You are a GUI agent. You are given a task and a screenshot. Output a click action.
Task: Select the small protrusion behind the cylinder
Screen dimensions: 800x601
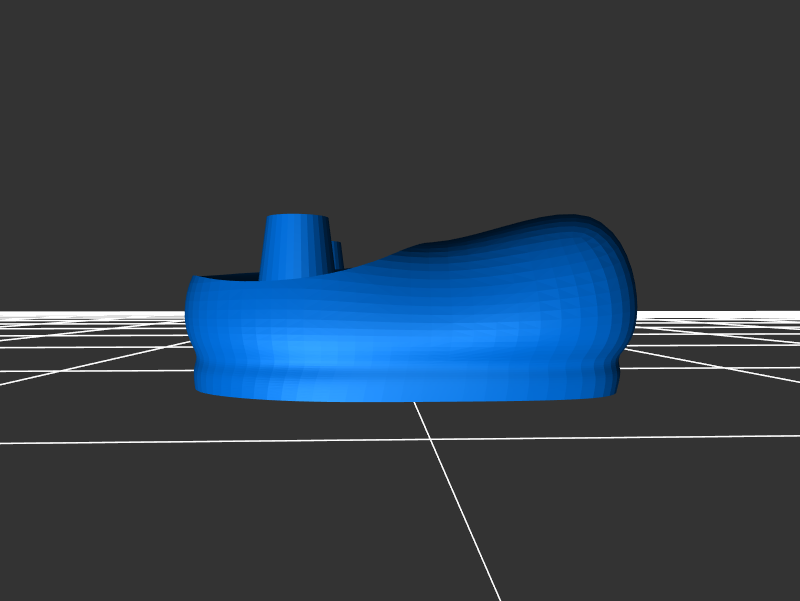[337, 256]
